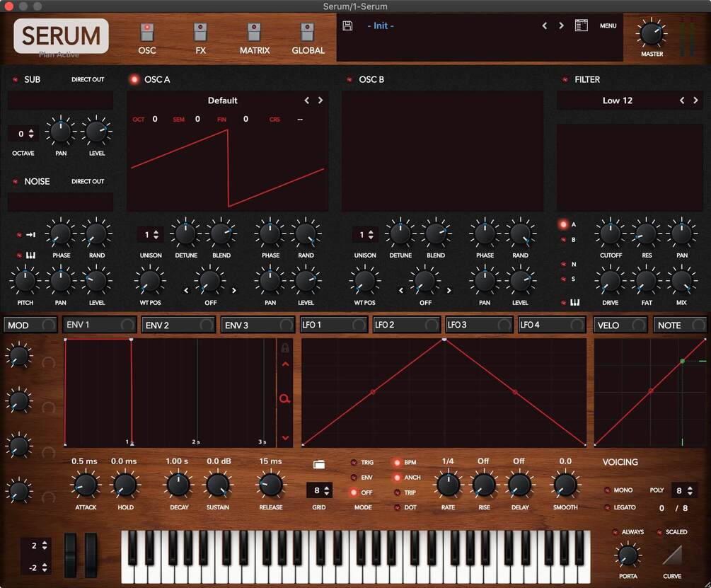Open the preset browser icon
The height and width of the screenshot is (588, 711).
pos(581,25)
